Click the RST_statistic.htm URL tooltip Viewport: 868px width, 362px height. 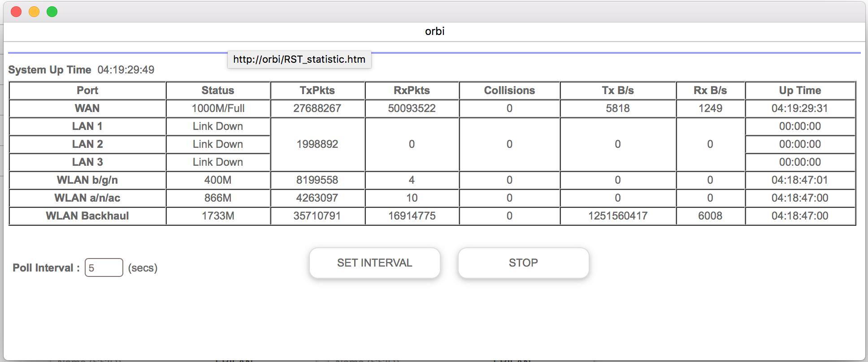[x=299, y=60]
